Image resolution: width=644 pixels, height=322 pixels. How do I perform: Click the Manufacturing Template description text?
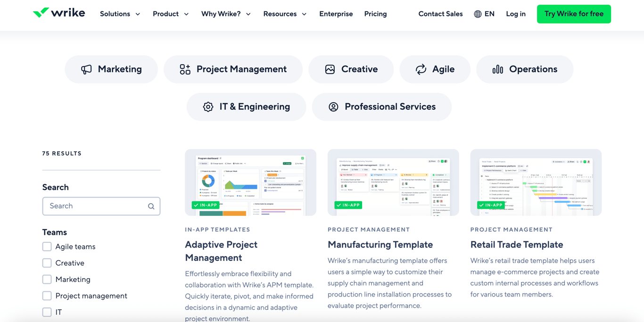click(390, 283)
